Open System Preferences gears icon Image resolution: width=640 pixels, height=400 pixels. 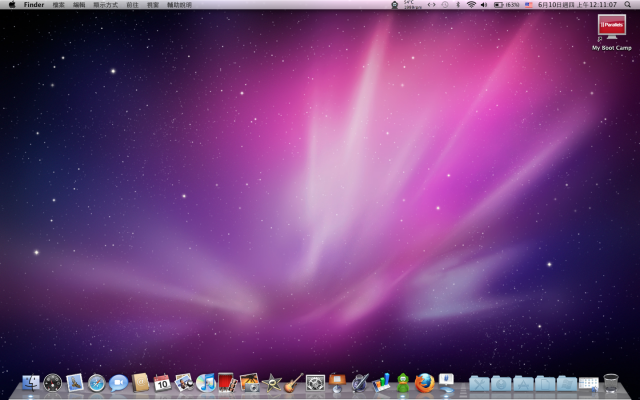click(316, 383)
